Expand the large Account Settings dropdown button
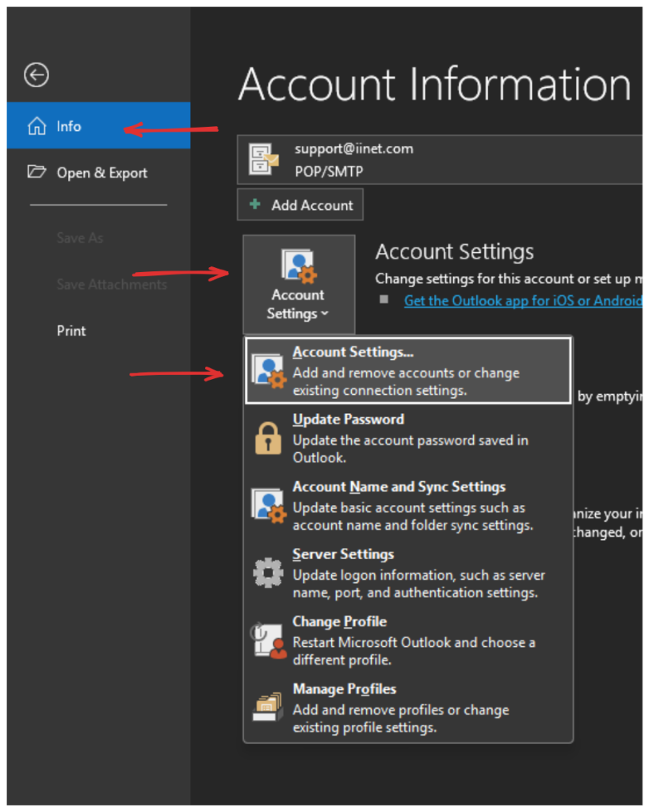649x812 pixels. click(x=298, y=284)
